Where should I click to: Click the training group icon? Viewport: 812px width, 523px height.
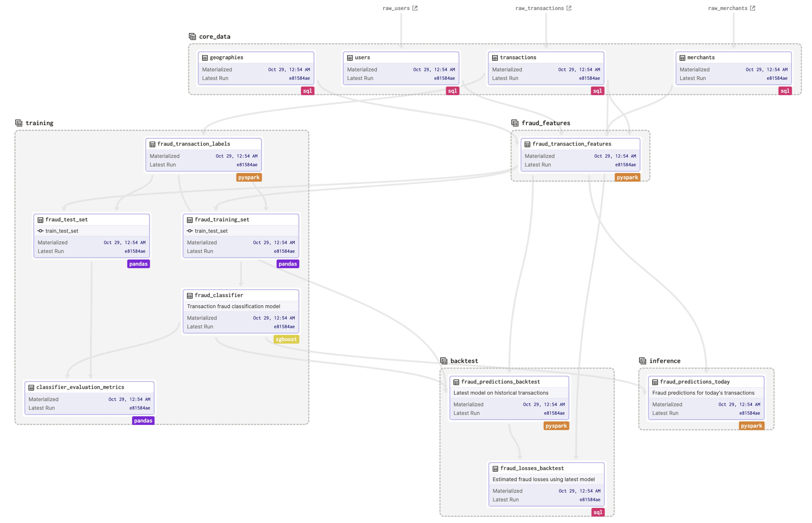click(19, 123)
